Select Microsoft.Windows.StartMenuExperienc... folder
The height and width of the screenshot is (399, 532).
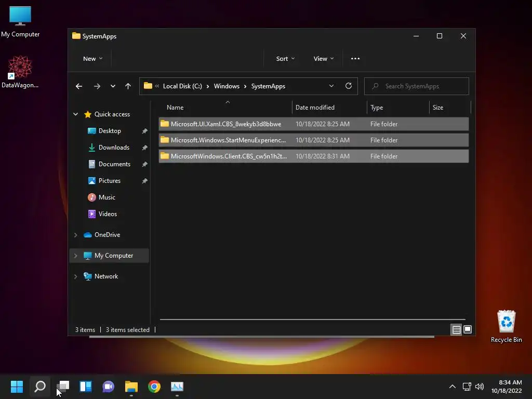pyautogui.click(x=313, y=140)
